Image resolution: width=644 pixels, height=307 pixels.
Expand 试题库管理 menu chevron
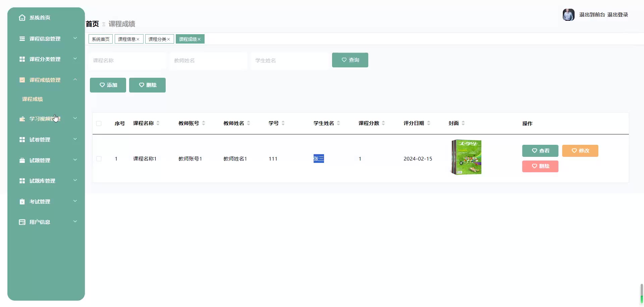click(75, 180)
